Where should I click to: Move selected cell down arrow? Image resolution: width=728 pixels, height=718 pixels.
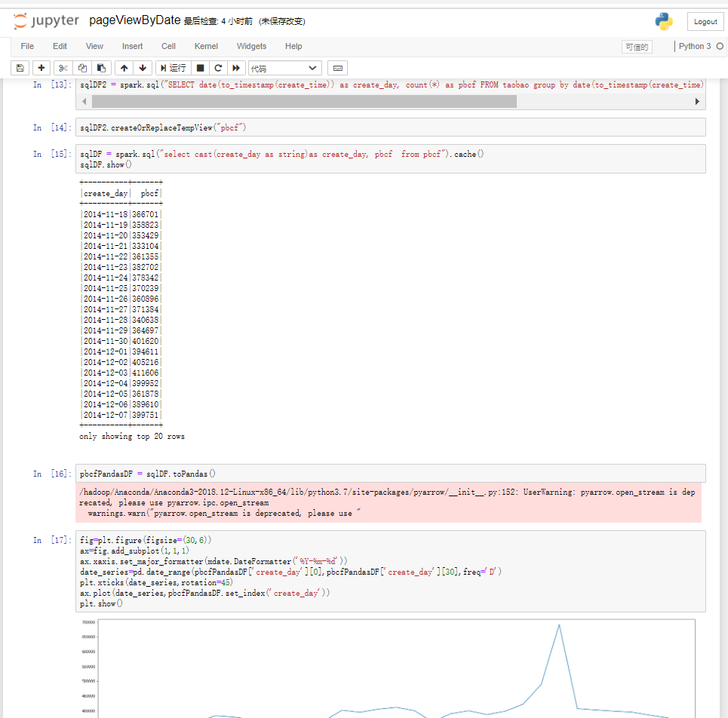click(143, 68)
